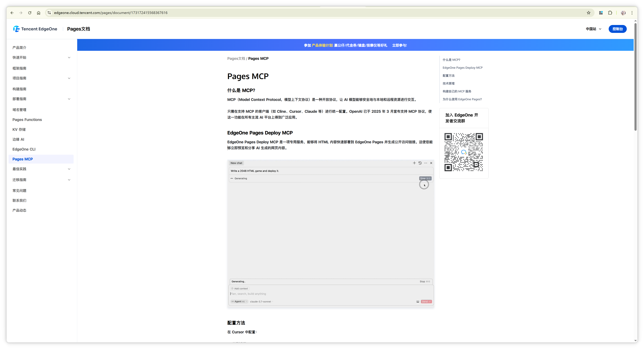Click the browser back arrow

click(x=12, y=13)
